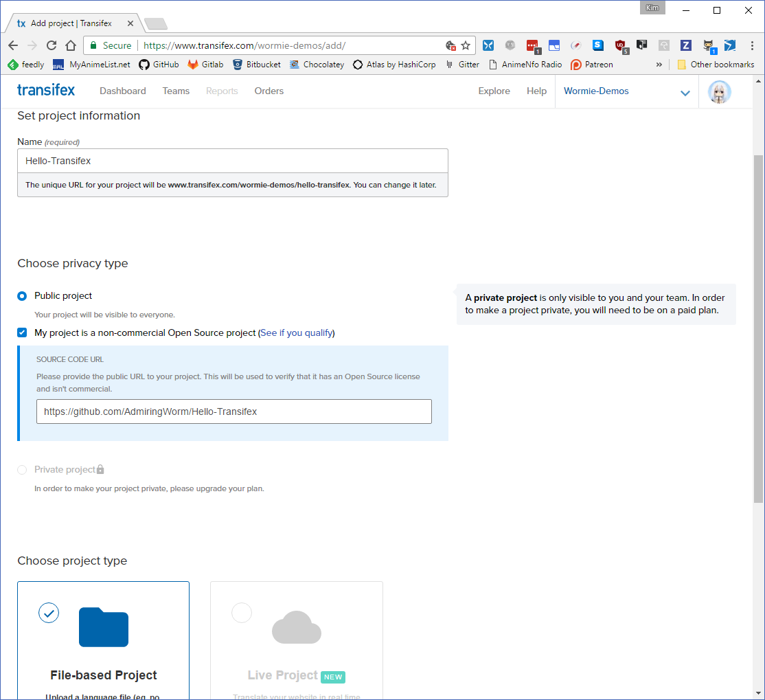
Task: Open the GitHub bookmark
Action: pyautogui.click(x=159, y=65)
